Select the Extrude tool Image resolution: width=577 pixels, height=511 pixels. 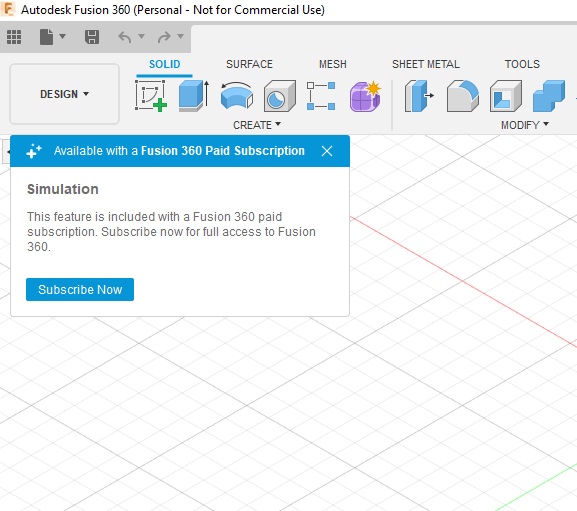tap(194, 96)
